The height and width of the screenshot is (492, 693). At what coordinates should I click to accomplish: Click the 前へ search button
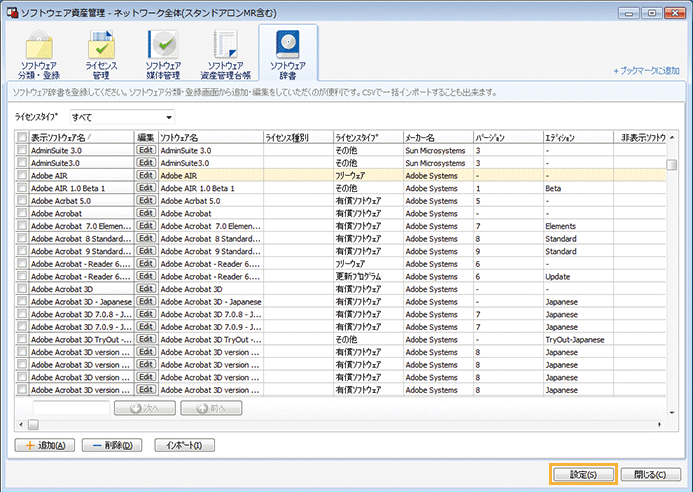pos(211,408)
